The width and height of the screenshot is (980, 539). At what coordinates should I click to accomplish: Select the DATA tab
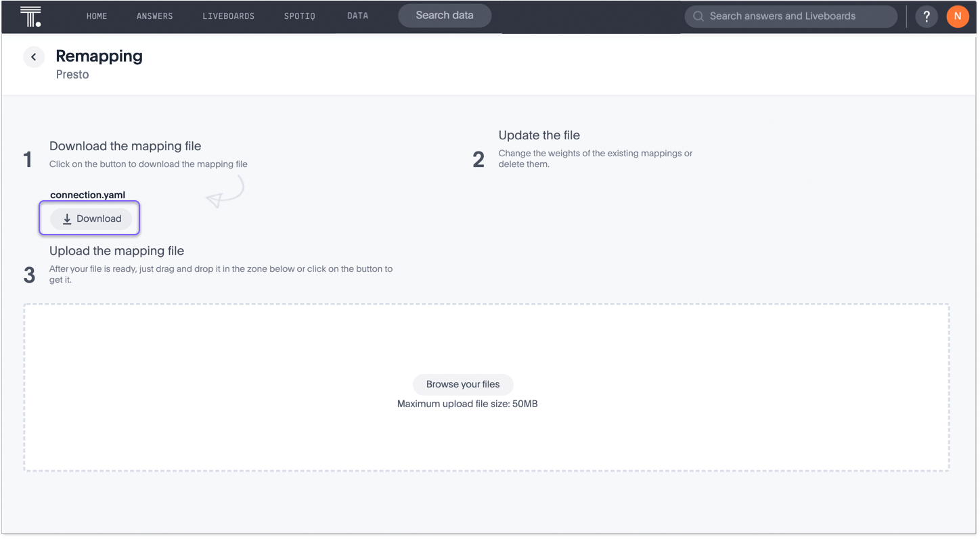click(x=357, y=16)
